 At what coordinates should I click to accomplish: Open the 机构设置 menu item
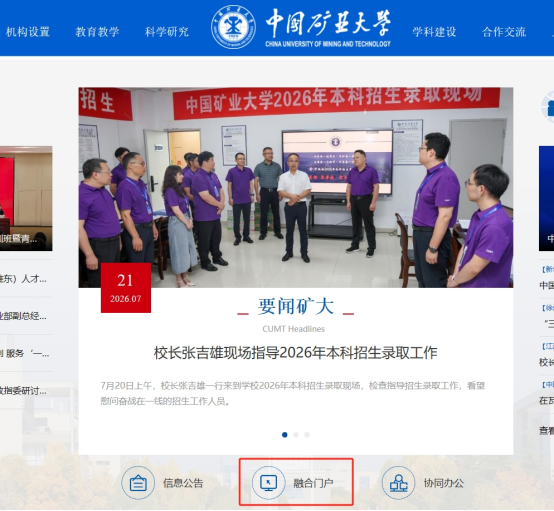[28, 32]
